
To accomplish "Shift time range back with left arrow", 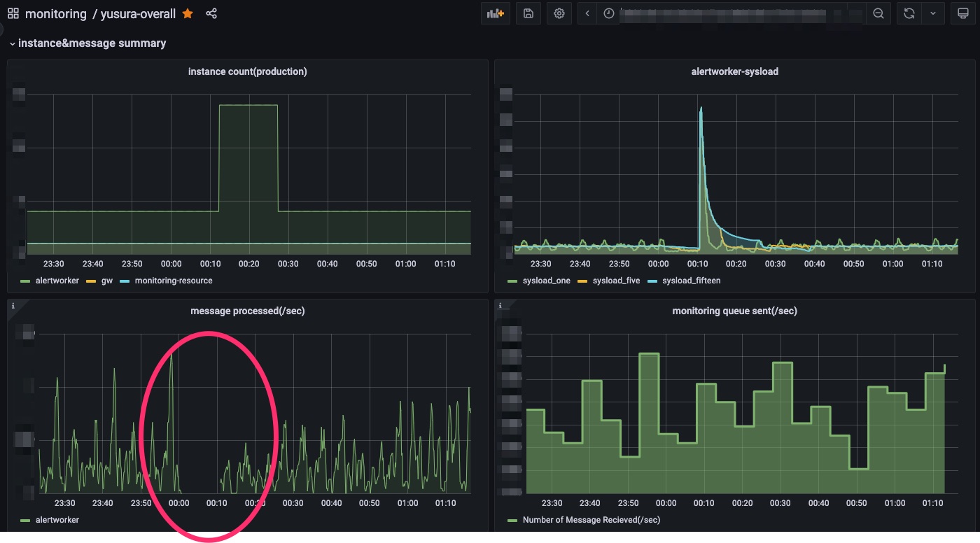I will (x=587, y=13).
